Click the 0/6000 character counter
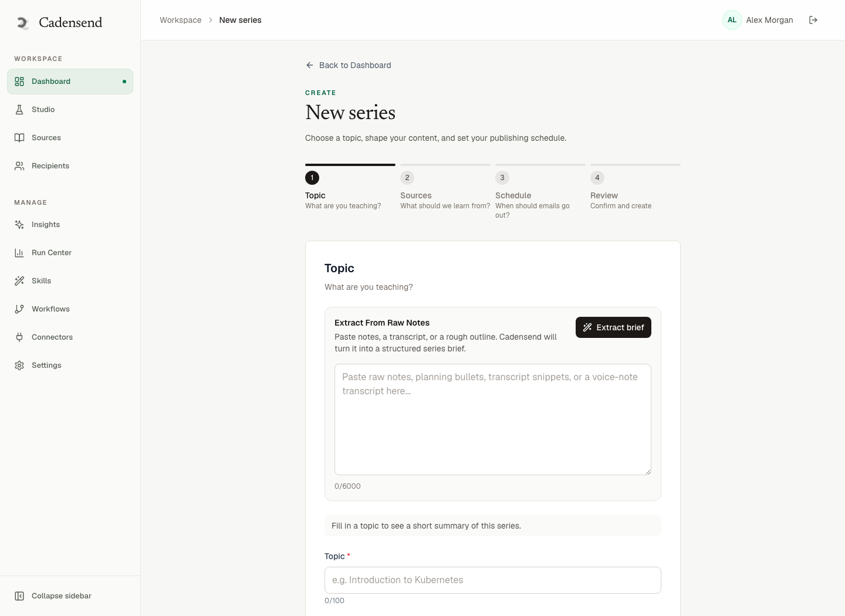Viewport: 845px width, 616px height. (347, 486)
